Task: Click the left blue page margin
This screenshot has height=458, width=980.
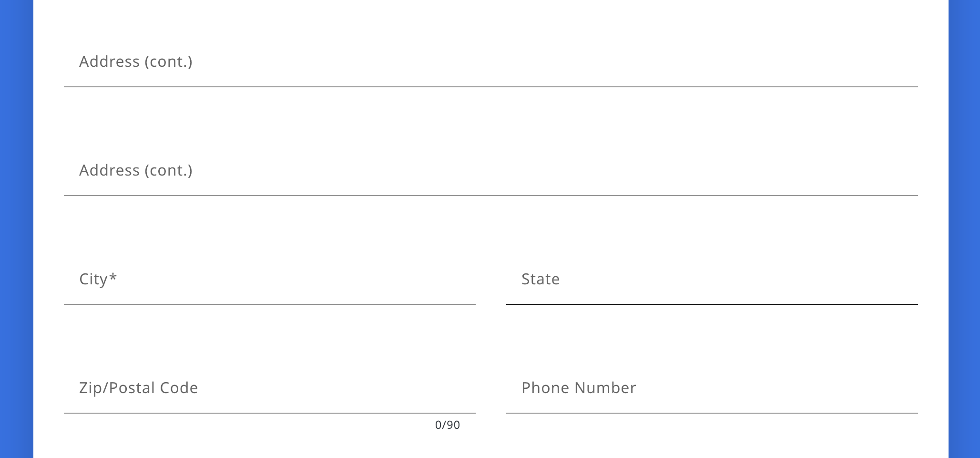Action: [16, 229]
